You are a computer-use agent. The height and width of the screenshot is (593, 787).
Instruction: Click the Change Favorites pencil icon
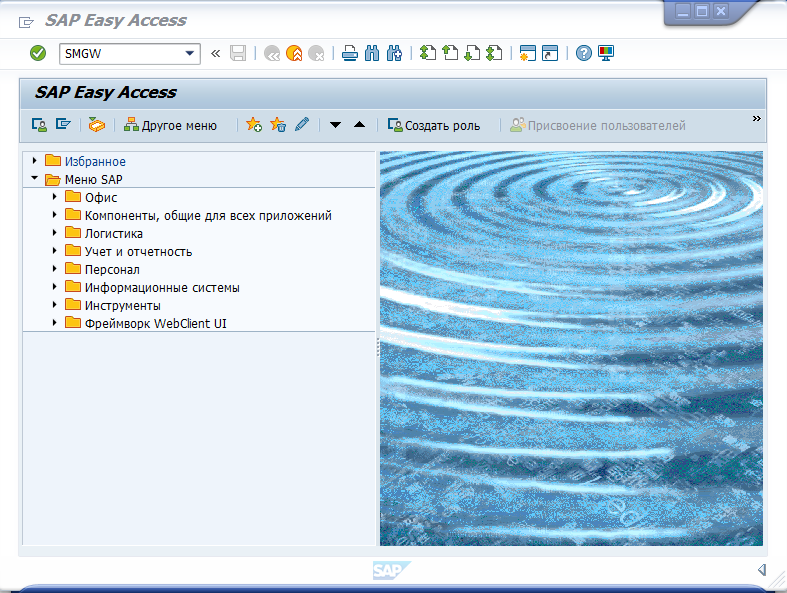tap(302, 125)
